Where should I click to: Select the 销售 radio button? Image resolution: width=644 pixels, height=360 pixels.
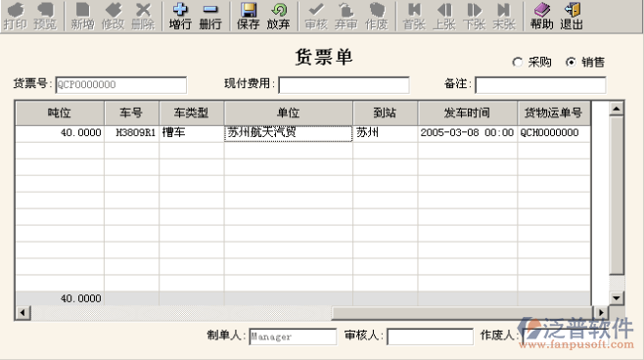coord(571,62)
